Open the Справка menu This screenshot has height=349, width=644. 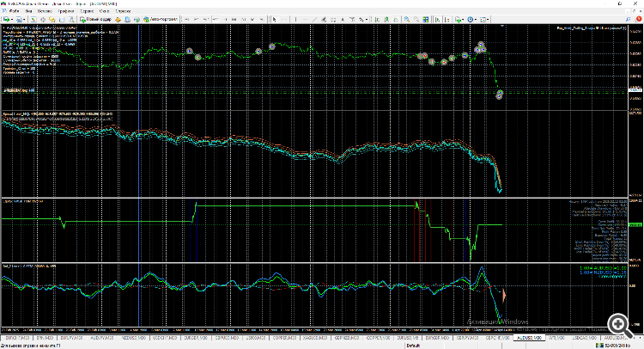click(x=123, y=11)
